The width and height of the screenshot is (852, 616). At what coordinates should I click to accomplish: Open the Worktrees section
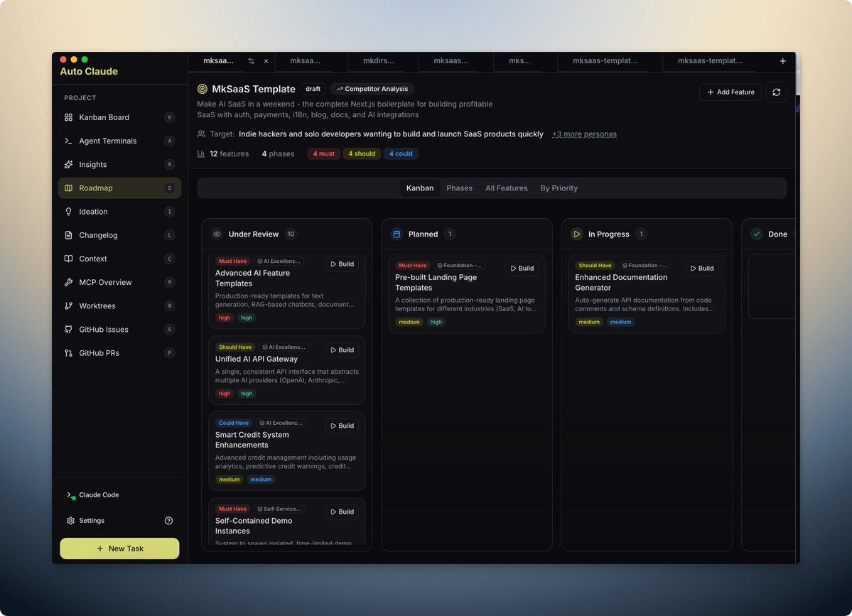(x=119, y=306)
